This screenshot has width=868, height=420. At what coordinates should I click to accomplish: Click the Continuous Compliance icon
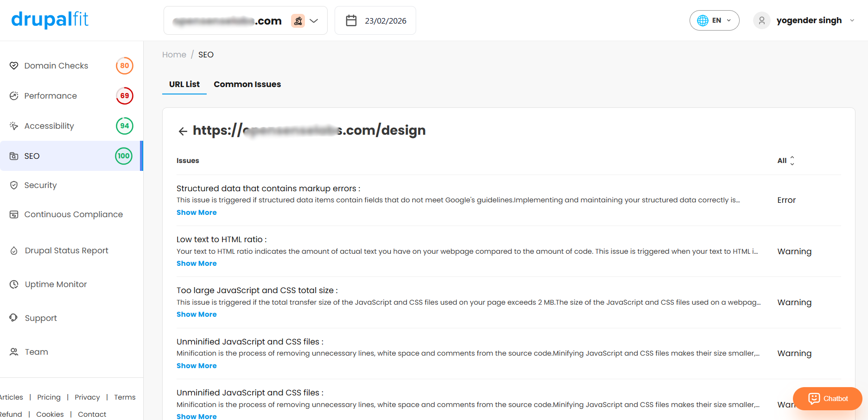pyautogui.click(x=14, y=214)
